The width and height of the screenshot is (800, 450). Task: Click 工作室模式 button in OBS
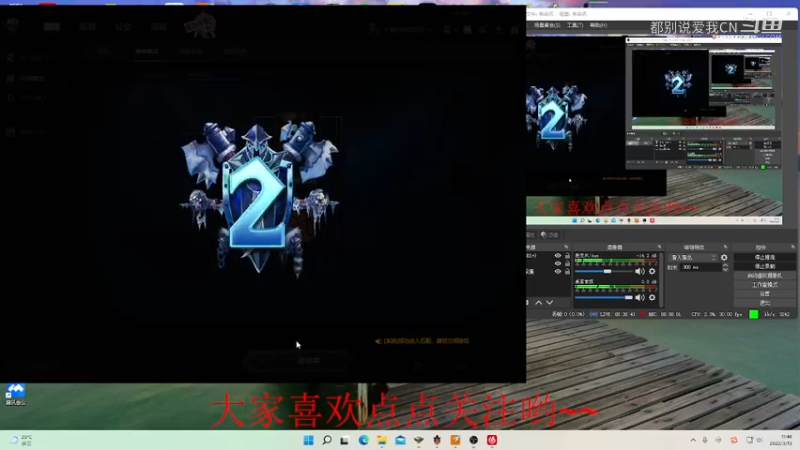pyautogui.click(x=764, y=285)
